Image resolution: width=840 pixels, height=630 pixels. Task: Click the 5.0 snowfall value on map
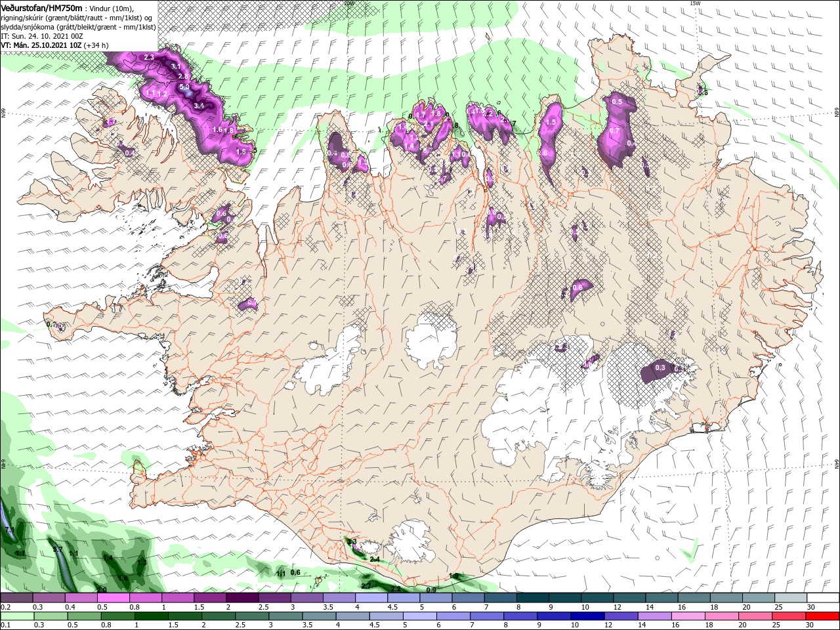tap(184, 87)
